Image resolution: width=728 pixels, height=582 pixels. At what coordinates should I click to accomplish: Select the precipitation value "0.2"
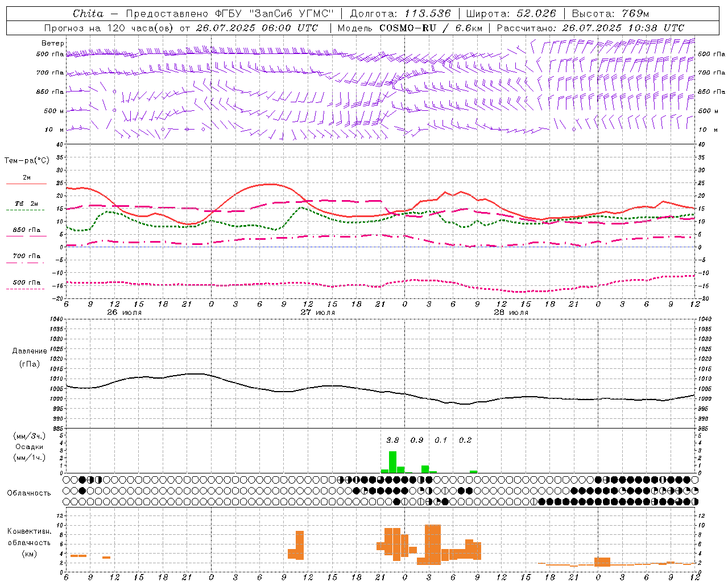pos(465,440)
